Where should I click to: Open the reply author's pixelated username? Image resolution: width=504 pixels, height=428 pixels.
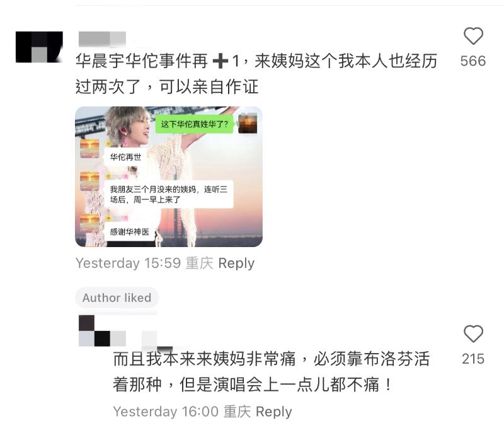pos(125,333)
